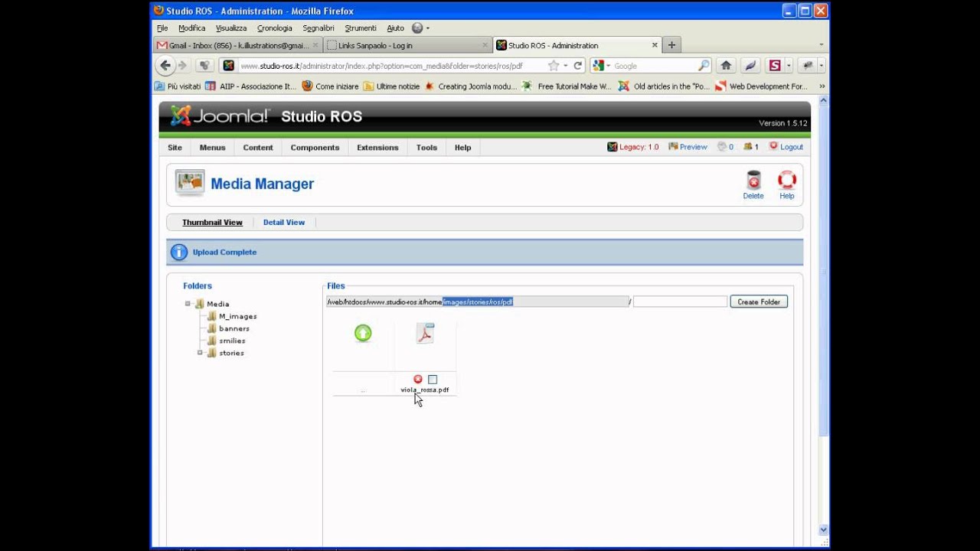The width and height of the screenshot is (980, 551).
Task: Click the Legacy: 1.0 status indicator
Action: tap(633, 147)
